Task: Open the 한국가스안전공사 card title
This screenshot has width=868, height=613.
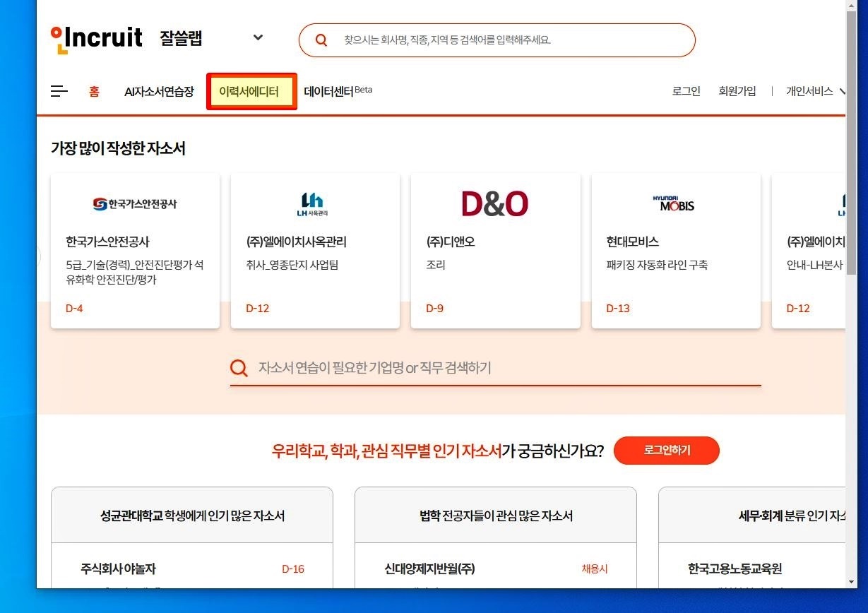Action: pyautogui.click(x=107, y=242)
